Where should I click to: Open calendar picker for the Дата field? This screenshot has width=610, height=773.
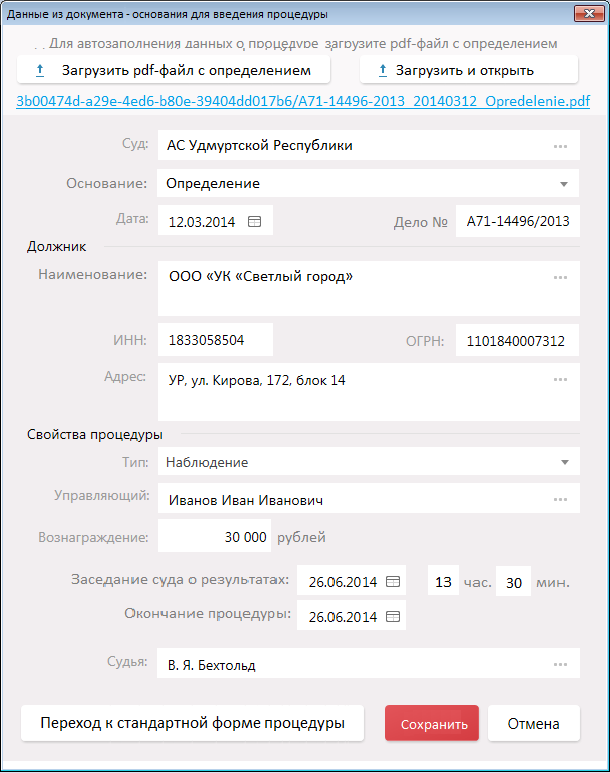tap(254, 222)
